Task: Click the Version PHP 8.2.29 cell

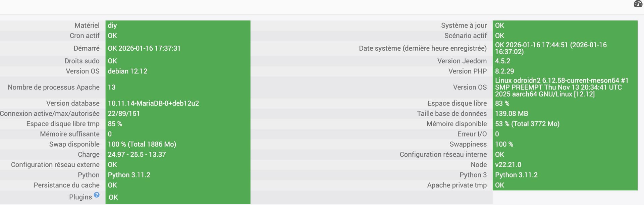Action: pos(504,71)
